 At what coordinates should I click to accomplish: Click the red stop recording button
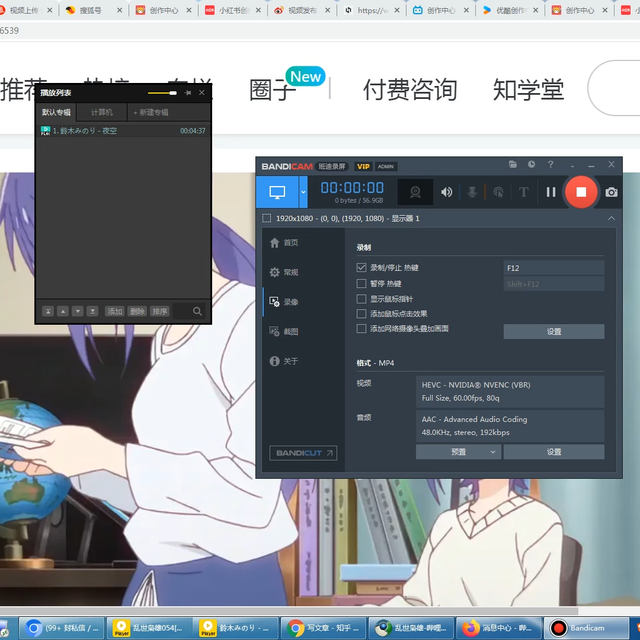[581, 192]
